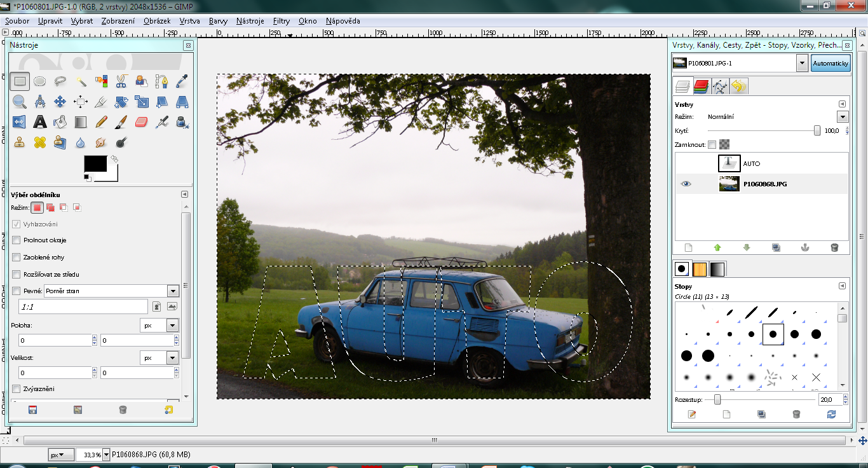Open the layer Režim mode dropdown
This screenshot has width=868, height=468.
pyautogui.click(x=843, y=117)
